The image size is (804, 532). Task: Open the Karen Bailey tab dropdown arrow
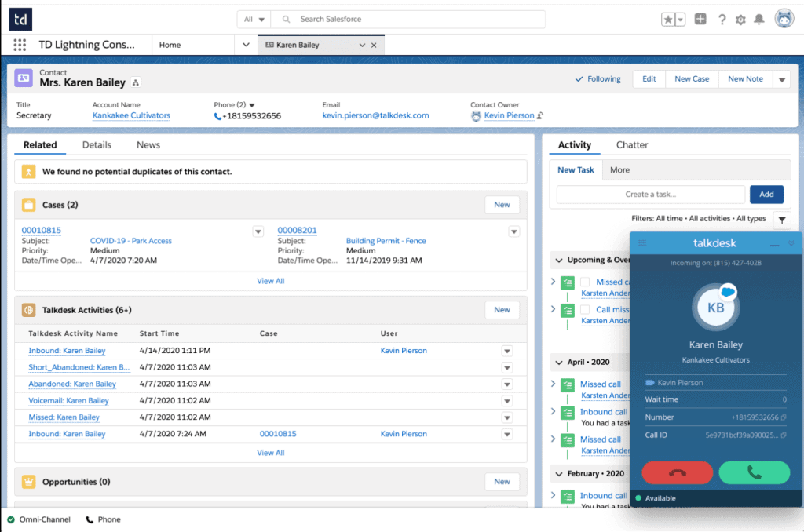(x=362, y=45)
